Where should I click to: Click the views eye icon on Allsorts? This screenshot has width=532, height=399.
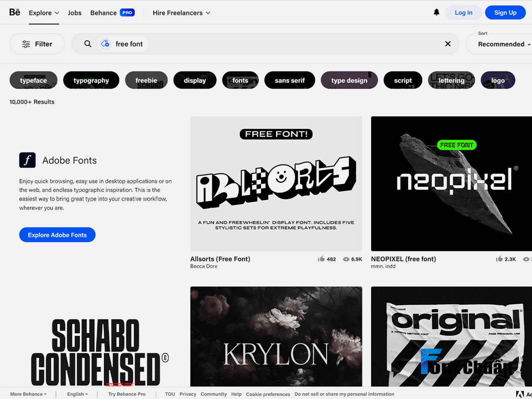tap(346, 259)
